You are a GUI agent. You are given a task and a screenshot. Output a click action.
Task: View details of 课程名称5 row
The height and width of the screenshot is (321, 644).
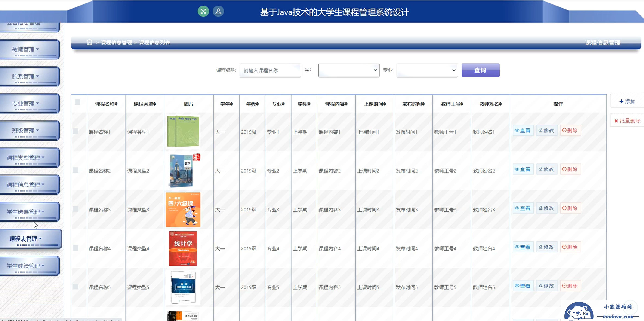(x=523, y=286)
